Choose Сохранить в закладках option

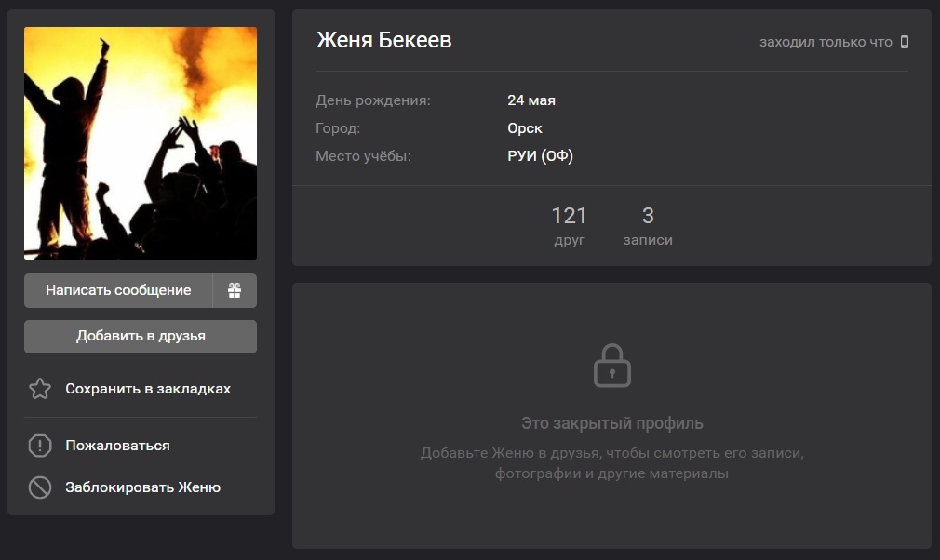coord(148,389)
